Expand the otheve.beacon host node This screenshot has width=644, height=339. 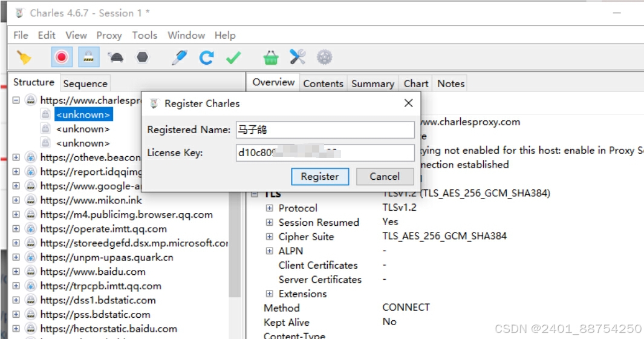tap(16, 157)
